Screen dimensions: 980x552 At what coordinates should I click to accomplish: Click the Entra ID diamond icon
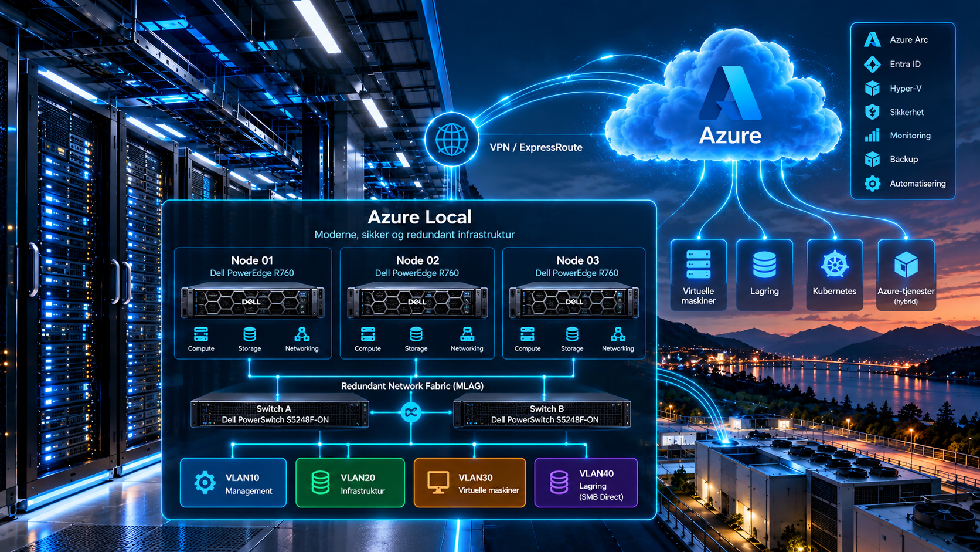pos(872,64)
